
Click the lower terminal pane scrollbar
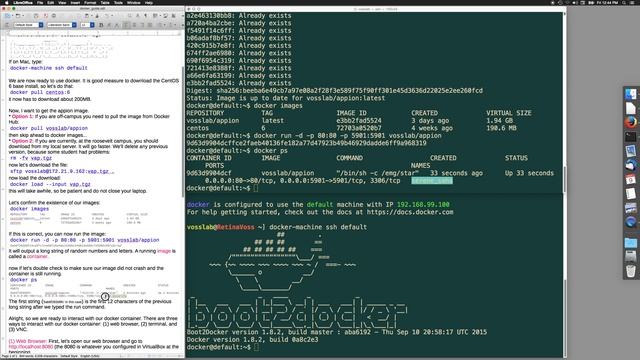click(565, 318)
